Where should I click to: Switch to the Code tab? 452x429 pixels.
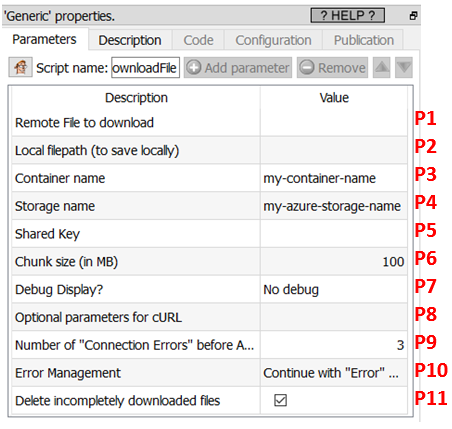198,40
